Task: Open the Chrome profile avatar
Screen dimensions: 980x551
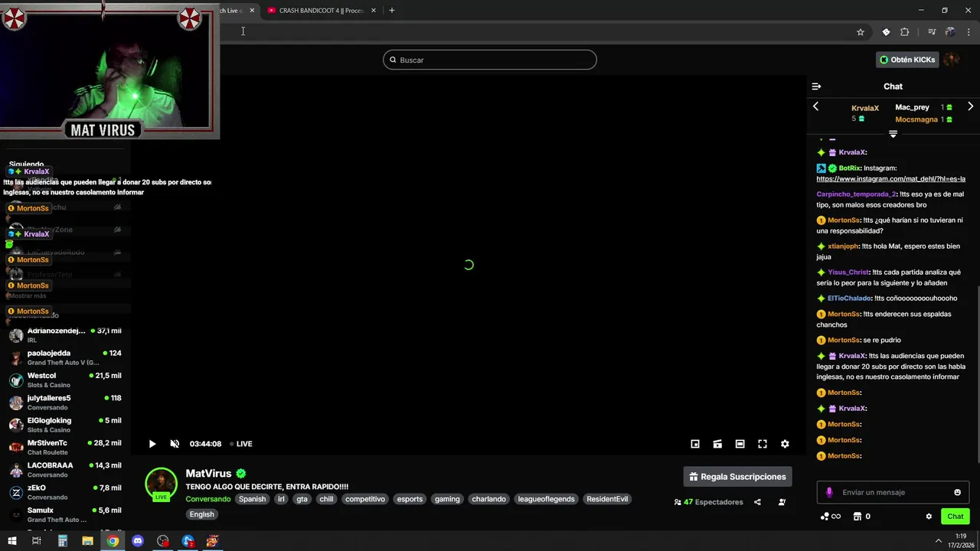Action: 950,32
